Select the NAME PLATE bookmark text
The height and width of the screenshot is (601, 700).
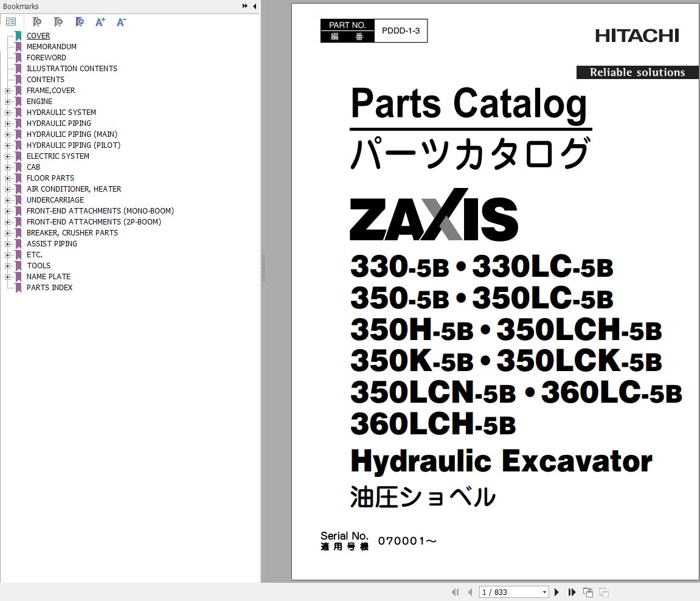tap(48, 276)
